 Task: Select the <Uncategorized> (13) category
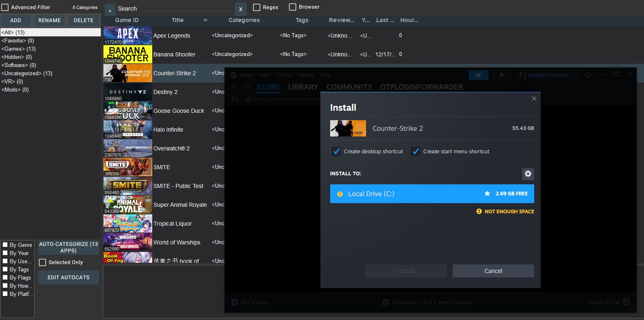[x=27, y=73]
